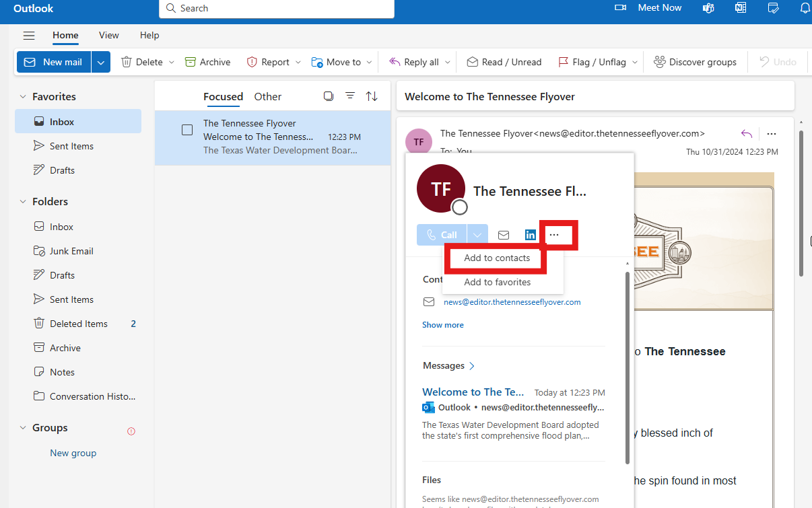Open the message filter icon

(x=350, y=96)
